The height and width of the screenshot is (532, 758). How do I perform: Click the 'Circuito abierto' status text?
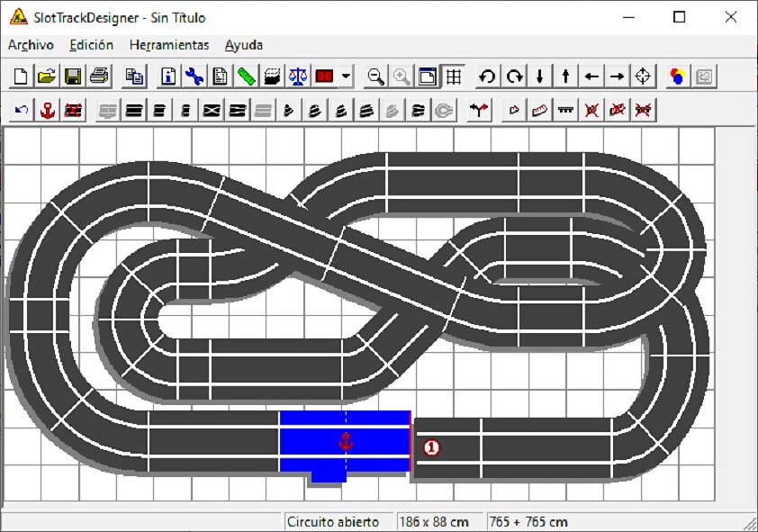pyautogui.click(x=332, y=522)
